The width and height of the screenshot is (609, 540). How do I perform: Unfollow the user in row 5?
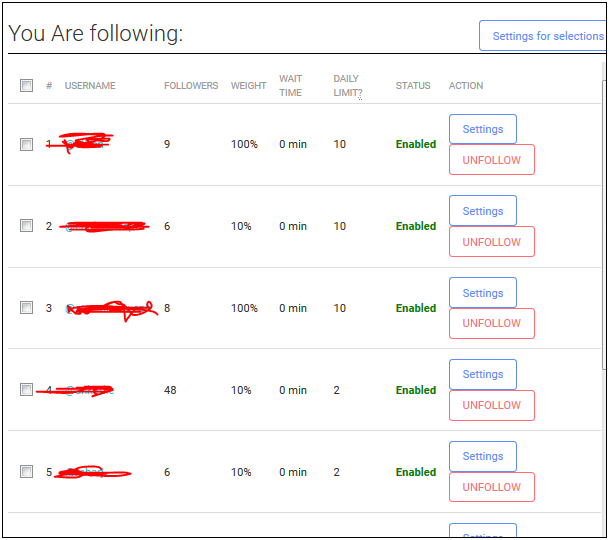click(x=492, y=487)
